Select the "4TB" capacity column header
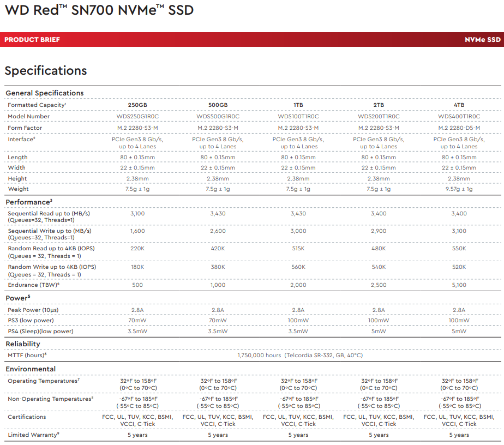This screenshot has width=504, height=445. (x=459, y=105)
